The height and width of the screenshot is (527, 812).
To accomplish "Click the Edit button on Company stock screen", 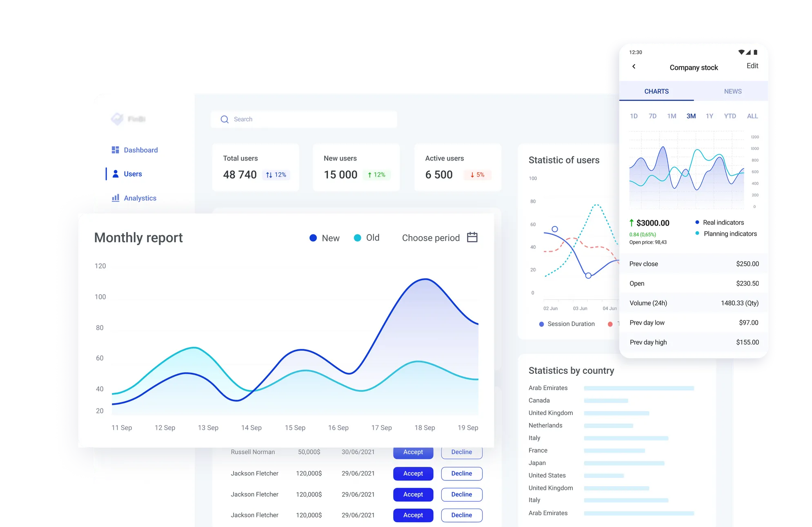I will [752, 66].
